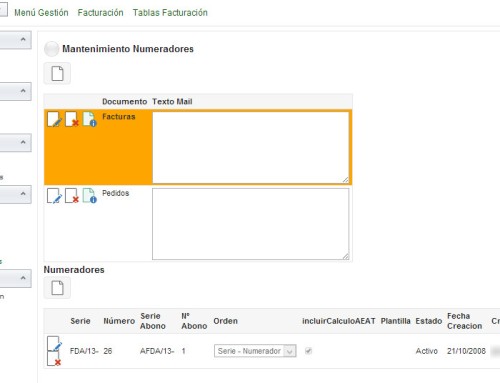
Task: Click the Orden column header
Action: [x=225, y=321]
